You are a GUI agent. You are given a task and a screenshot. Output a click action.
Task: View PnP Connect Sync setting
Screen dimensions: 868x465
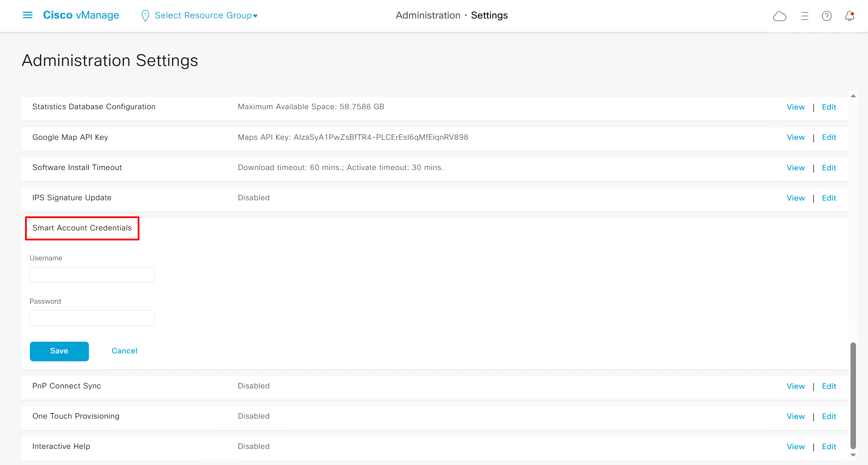(x=796, y=386)
